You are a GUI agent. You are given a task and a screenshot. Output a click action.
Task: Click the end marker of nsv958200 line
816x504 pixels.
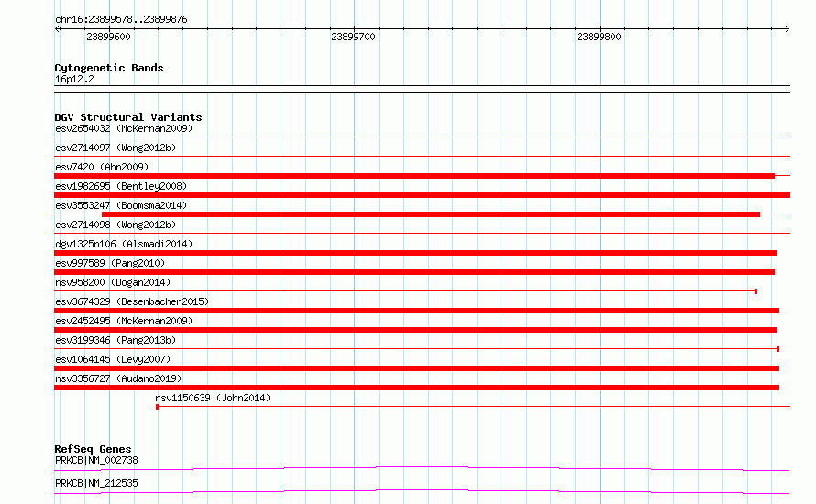(x=755, y=291)
